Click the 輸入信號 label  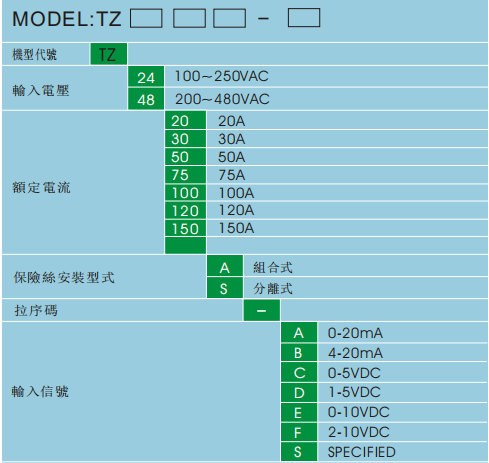40,391
